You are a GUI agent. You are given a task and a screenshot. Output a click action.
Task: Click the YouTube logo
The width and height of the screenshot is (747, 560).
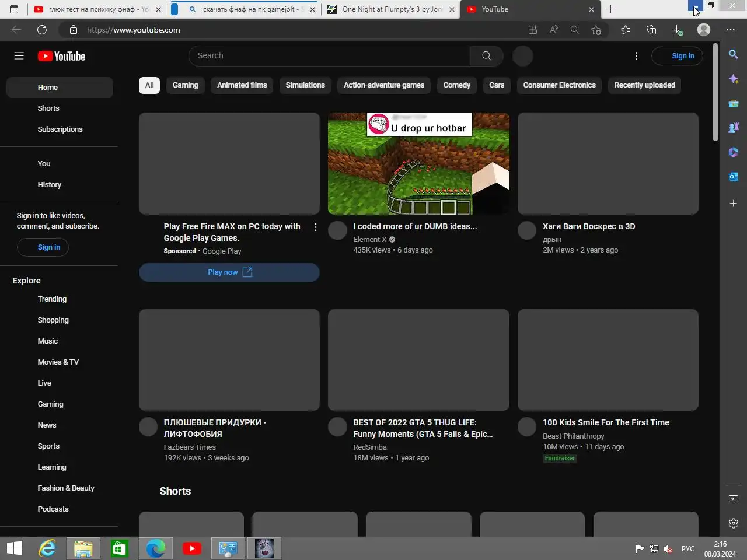pos(61,56)
